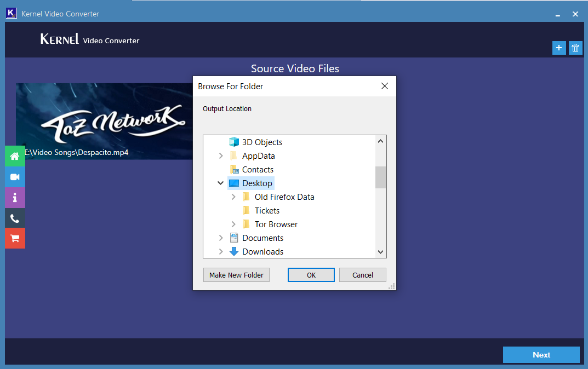Screen dimensions: 588x369
Task: Expand the Tor Browser folder
Action: point(233,224)
